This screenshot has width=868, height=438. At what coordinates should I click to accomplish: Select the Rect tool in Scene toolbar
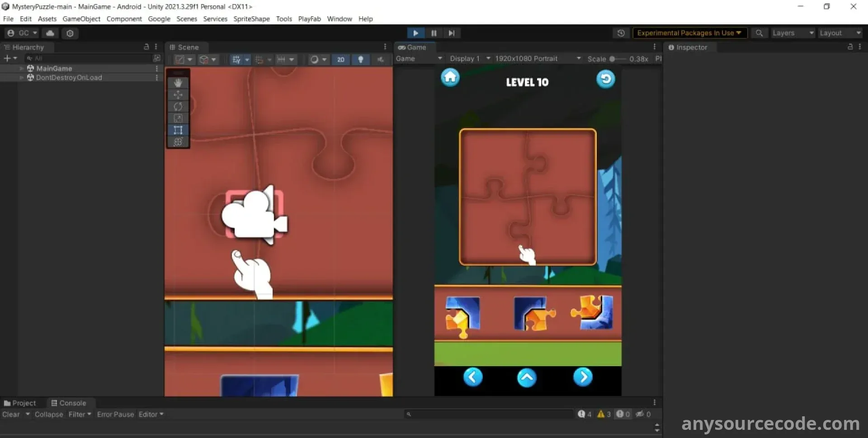(x=178, y=130)
